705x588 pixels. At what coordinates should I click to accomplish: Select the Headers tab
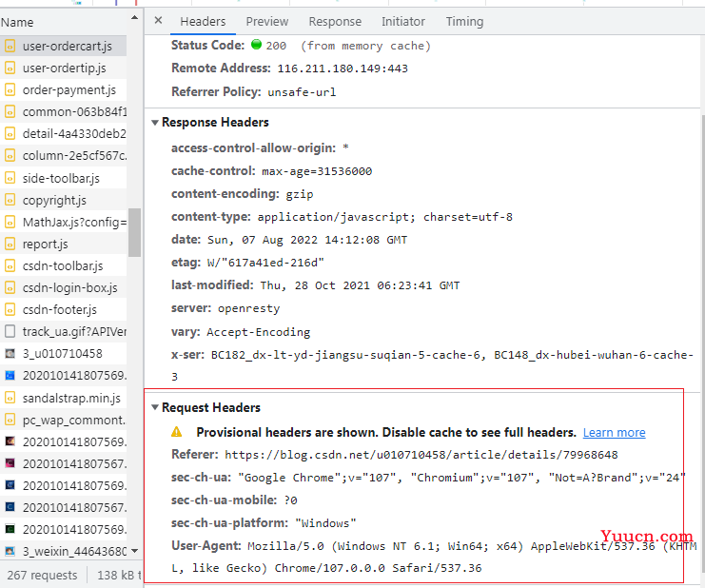(203, 22)
